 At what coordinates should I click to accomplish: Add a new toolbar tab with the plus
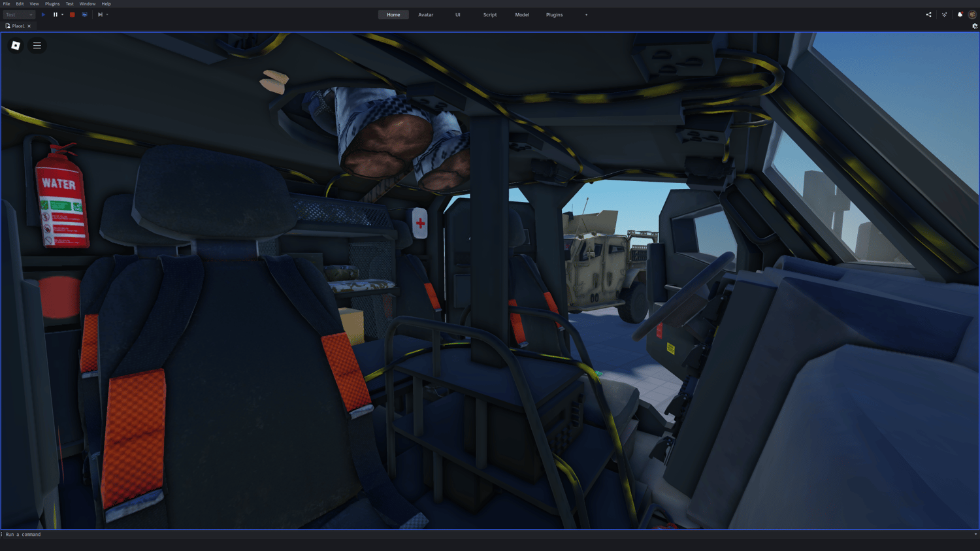tap(586, 14)
